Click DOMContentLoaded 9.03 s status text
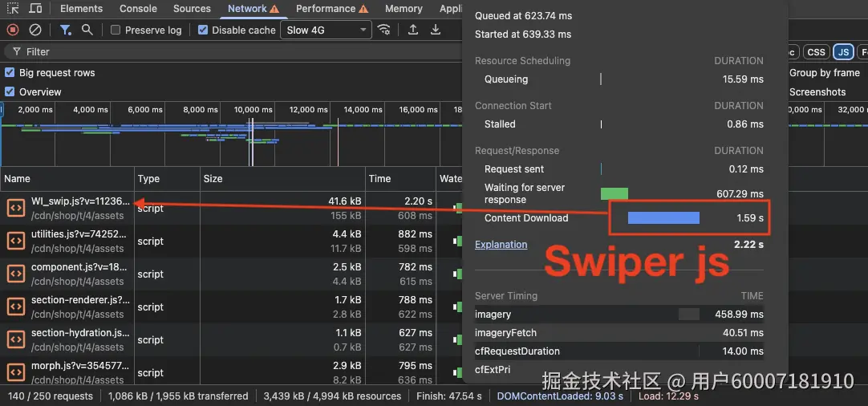This screenshot has width=868, height=406. [560, 396]
